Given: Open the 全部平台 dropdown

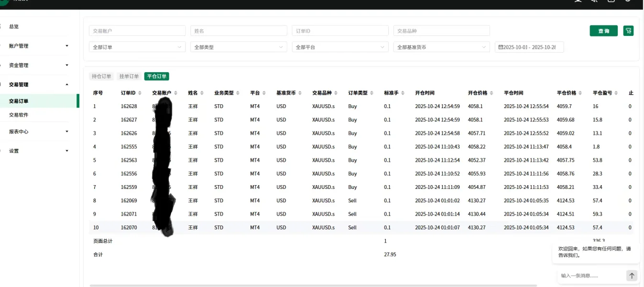Looking at the screenshot, I should [x=340, y=47].
